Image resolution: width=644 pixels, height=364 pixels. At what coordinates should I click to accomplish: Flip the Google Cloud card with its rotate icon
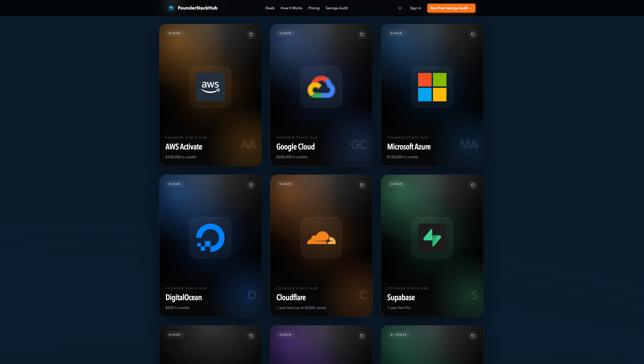(x=362, y=34)
